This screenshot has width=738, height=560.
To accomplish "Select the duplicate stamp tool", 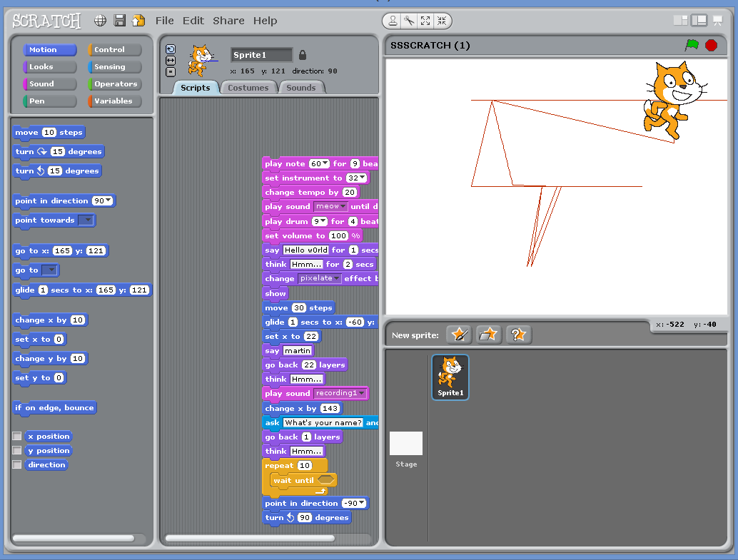I will 392,21.
